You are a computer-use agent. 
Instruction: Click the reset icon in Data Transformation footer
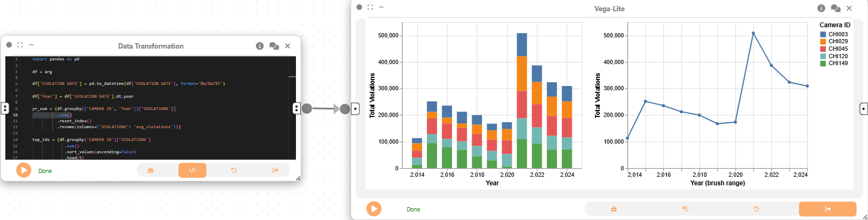[233, 170]
